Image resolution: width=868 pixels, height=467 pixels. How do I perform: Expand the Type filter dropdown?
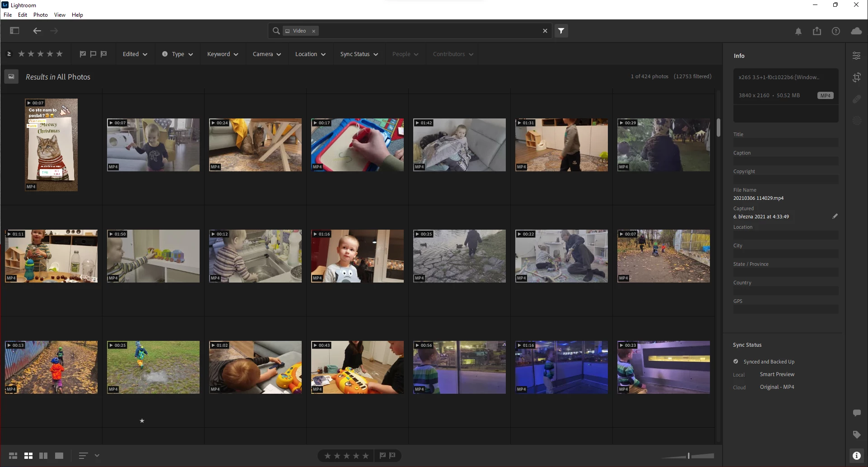point(177,54)
